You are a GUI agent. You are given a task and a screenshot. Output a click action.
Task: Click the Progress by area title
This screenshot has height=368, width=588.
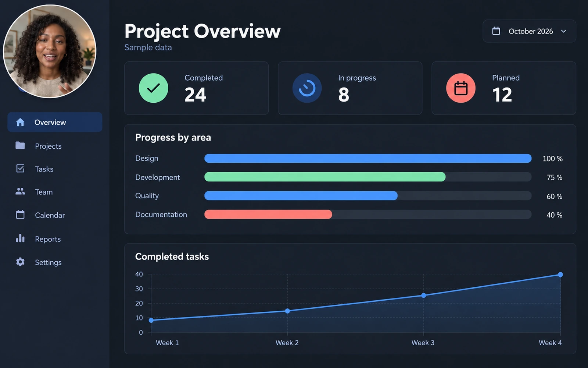pos(173,138)
